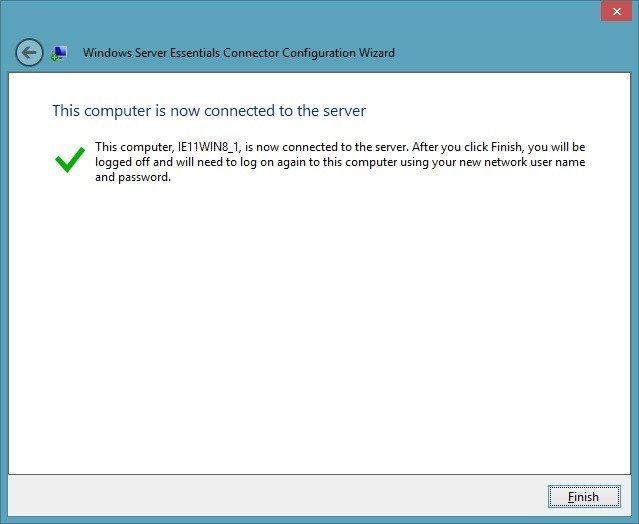Click the green checkmark success icon
The image size is (639, 524).
pyautogui.click(x=70, y=160)
